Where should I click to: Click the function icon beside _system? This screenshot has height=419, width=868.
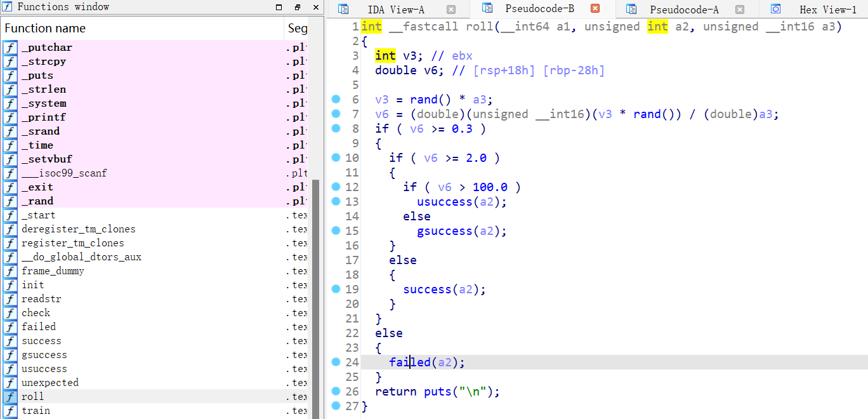pos(10,103)
